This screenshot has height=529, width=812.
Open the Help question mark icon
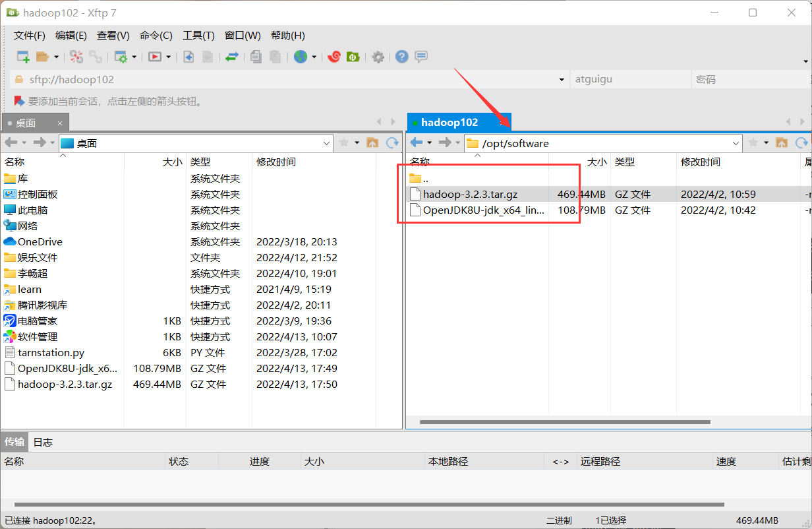[401, 57]
